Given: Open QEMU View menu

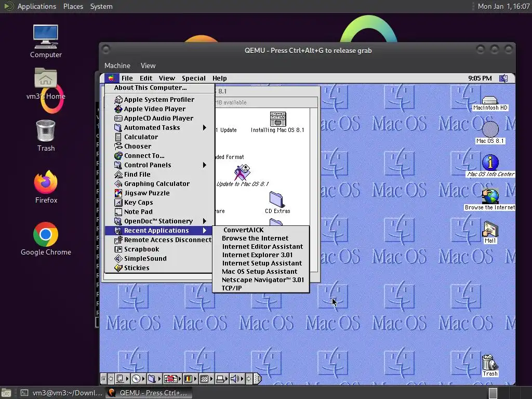Looking at the screenshot, I should pyautogui.click(x=148, y=65).
